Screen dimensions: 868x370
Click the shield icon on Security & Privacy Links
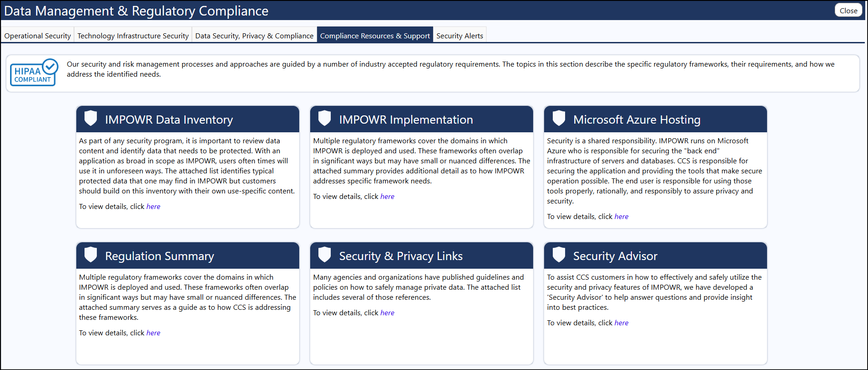coord(325,255)
